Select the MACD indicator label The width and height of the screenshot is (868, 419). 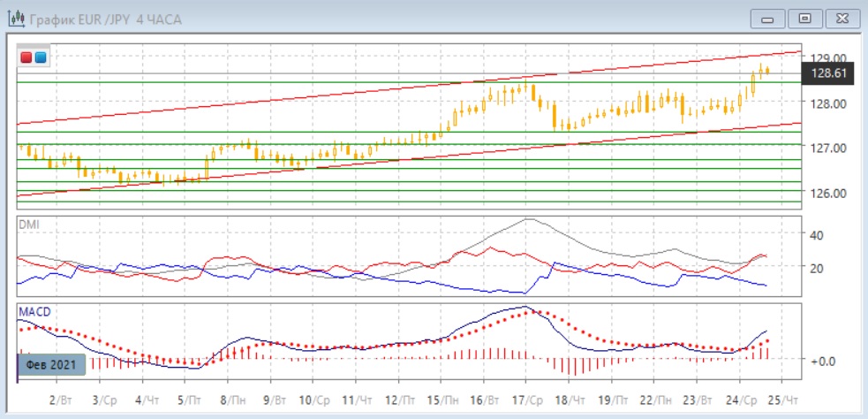[x=33, y=312]
